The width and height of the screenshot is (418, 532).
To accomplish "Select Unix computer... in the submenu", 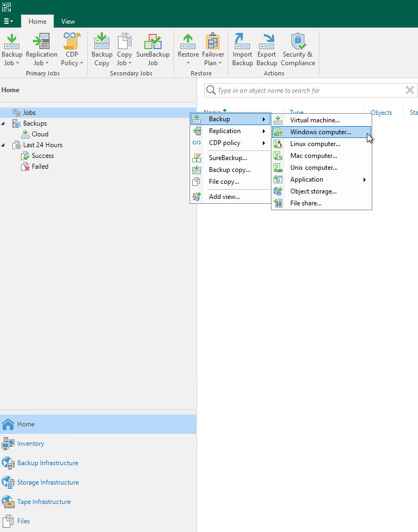I will (x=322, y=168).
